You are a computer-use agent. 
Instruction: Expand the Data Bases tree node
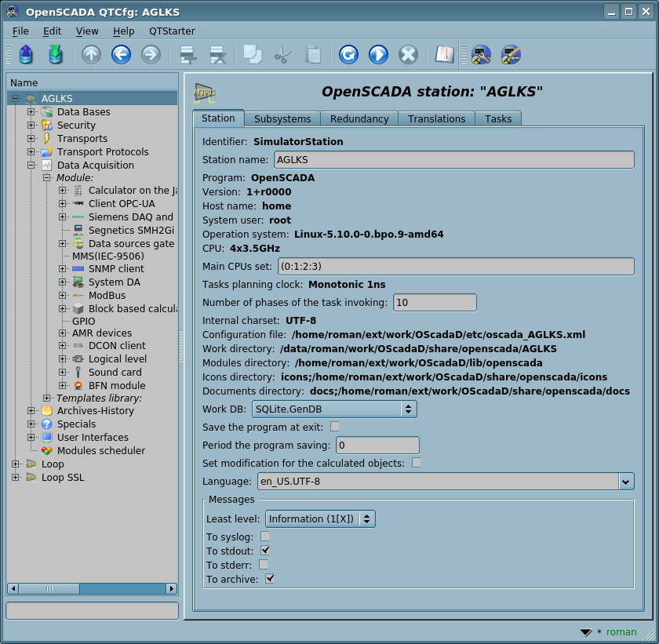pos(31,111)
